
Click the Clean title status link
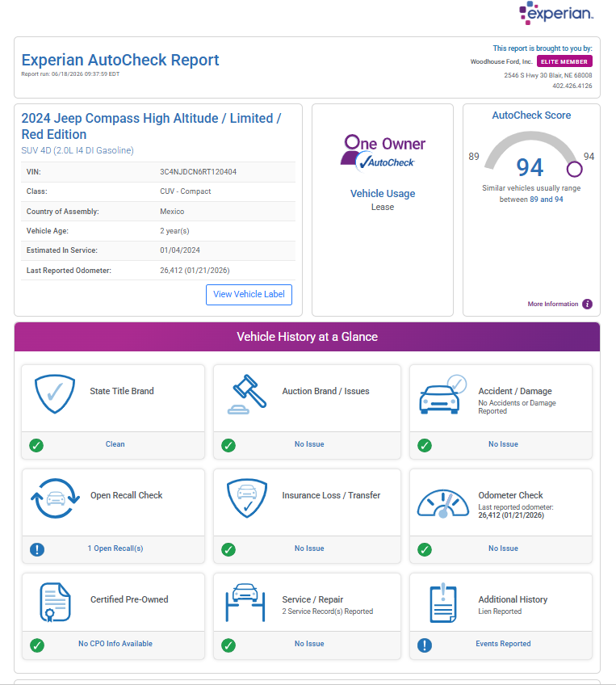pos(115,443)
